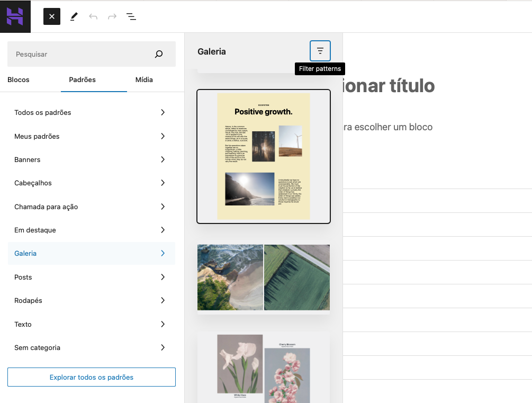Click the search magnifier in the Pesquisar field
Screen dimensions: 532x403
click(158, 53)
